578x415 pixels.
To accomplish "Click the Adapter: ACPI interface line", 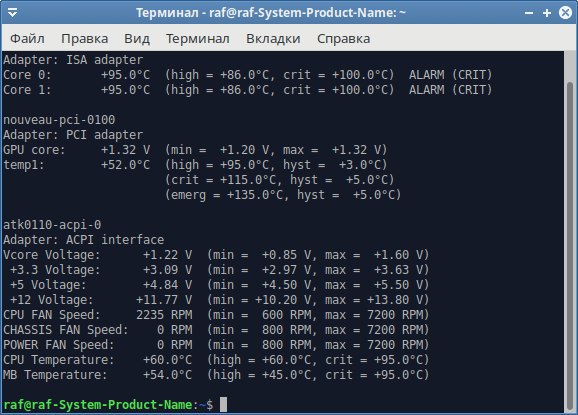I will pyautogui.click(x=84, y=240).
